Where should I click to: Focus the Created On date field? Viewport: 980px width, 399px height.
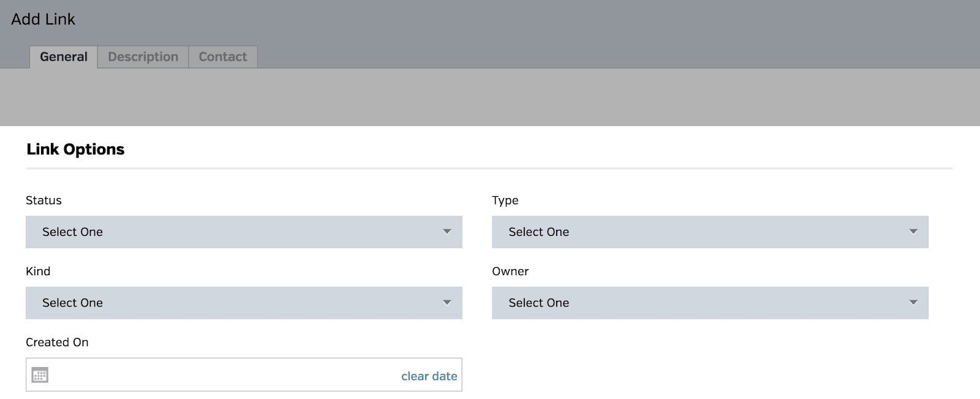pos(244,374)
